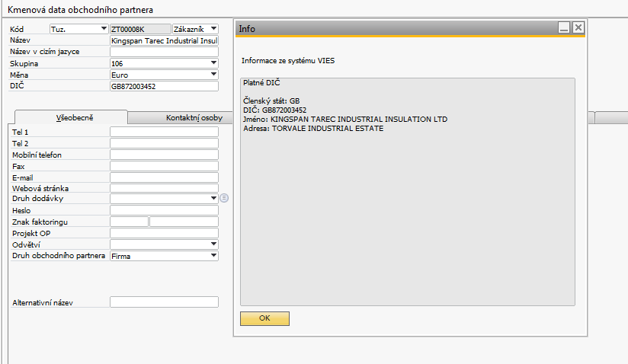The height and width of the screenshot is (364, 628).
Task: Expand the Měna currency dropdown
Action: (213, 75)
